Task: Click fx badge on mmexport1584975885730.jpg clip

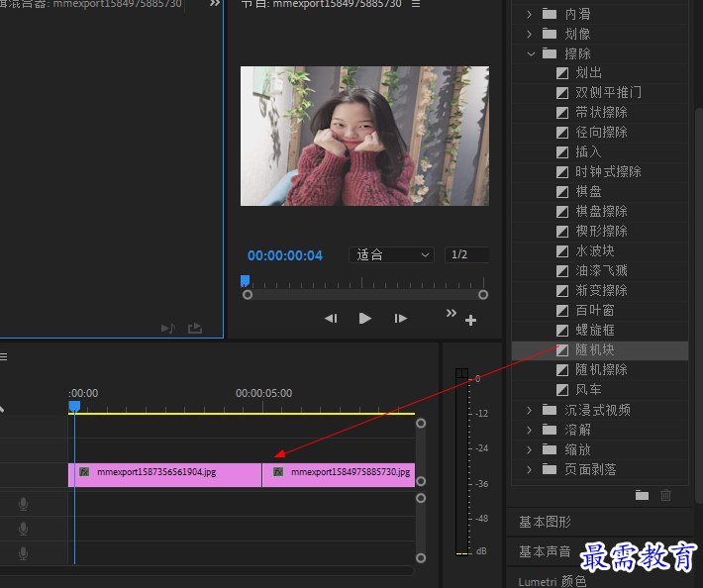Action: [x=278, y=471]
